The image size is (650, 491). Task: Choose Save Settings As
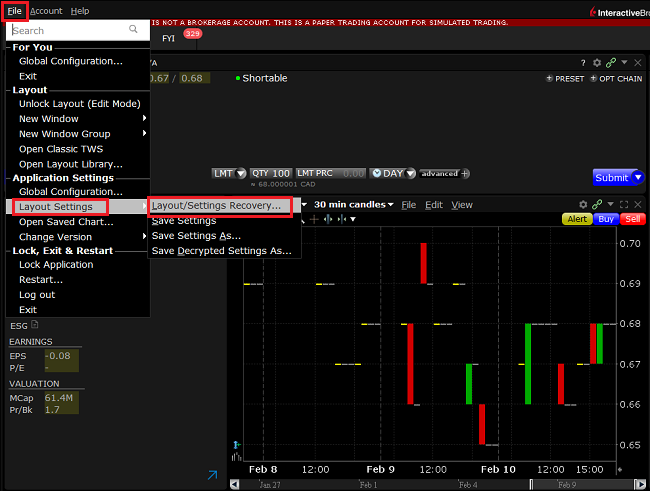click(x=196, y=236)
